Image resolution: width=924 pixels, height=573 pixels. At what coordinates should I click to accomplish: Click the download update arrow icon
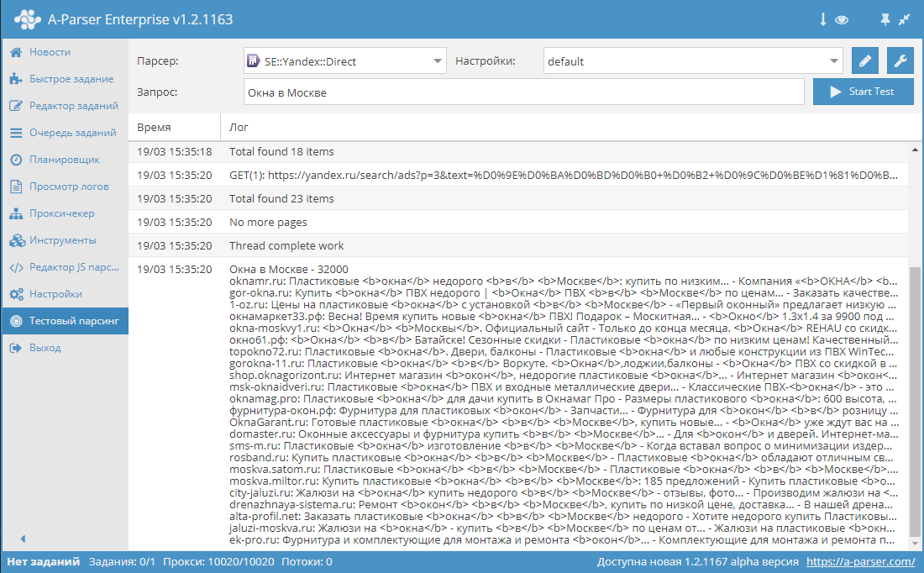(x=822, y=18)
